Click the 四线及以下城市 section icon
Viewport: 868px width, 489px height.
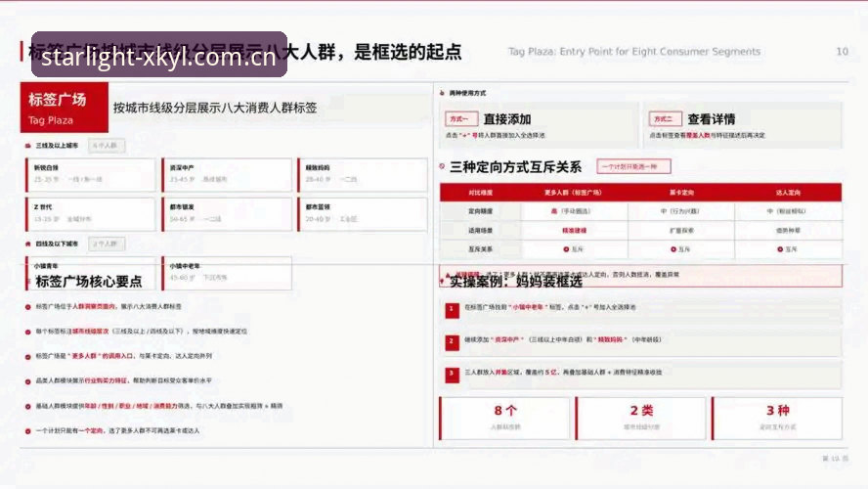[28, 244]
